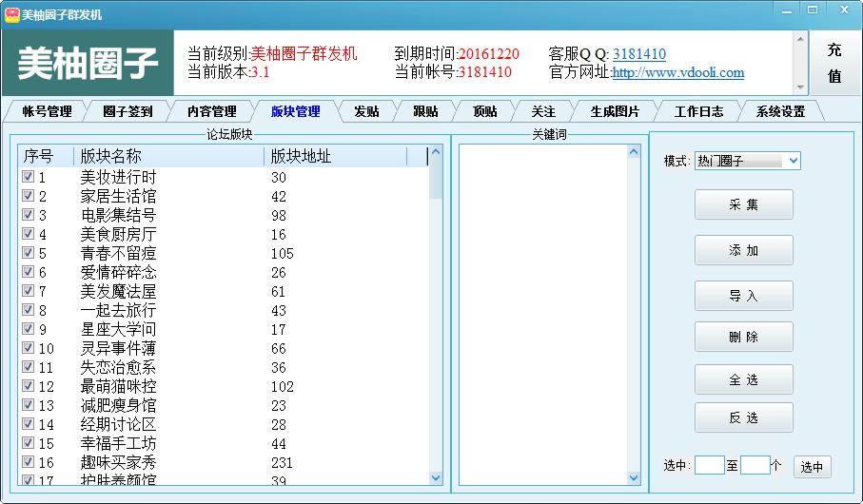Switch to the 关注 tab

tap(543, 111)
